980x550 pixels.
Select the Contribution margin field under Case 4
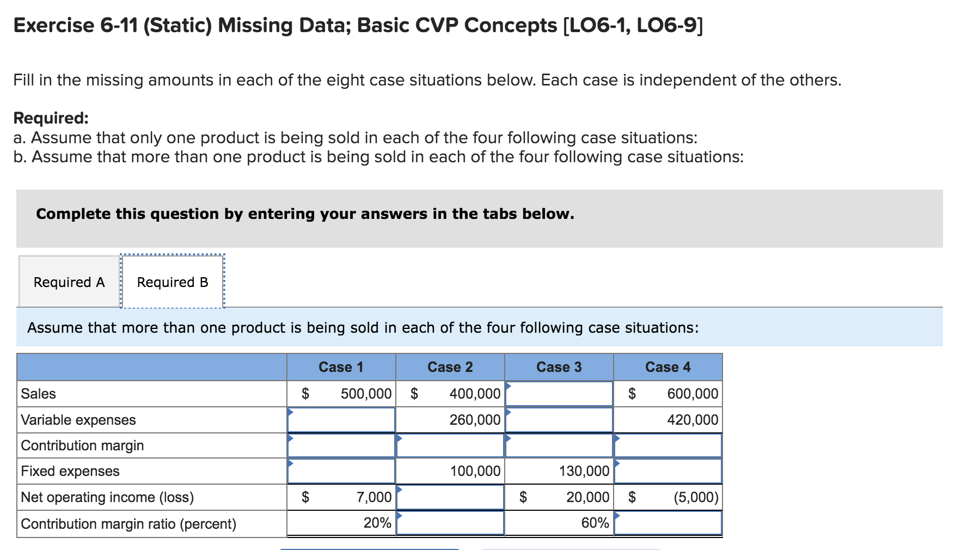[667, 445]
